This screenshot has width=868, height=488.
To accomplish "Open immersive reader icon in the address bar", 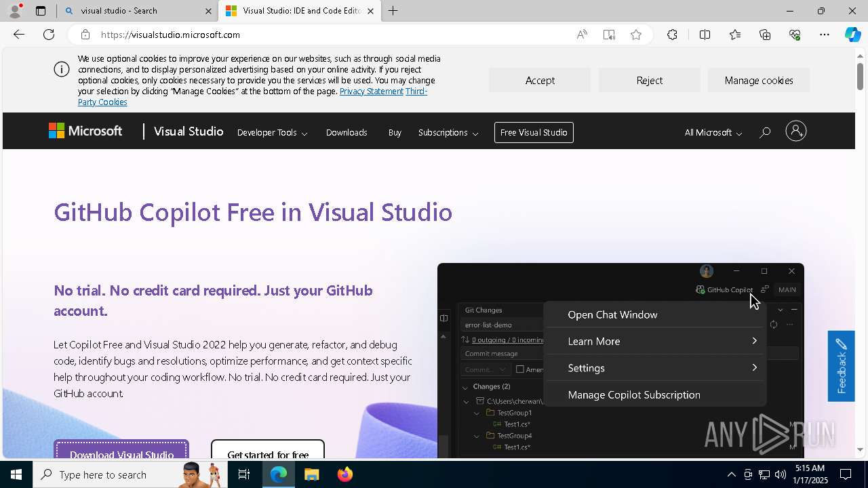I will [609, 35].
